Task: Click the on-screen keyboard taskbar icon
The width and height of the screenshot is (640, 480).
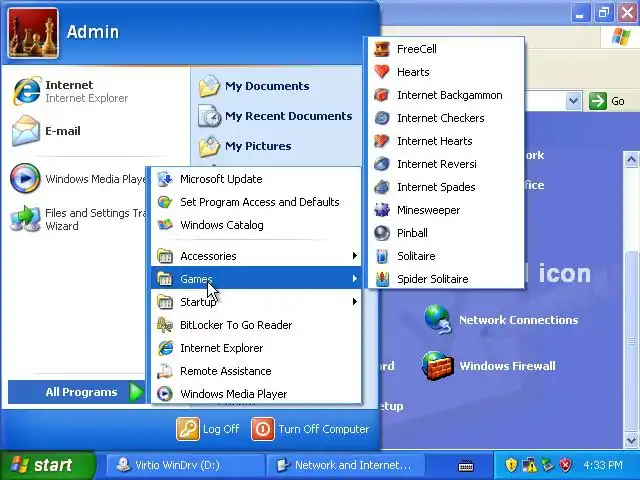Action: click(466, 465)
